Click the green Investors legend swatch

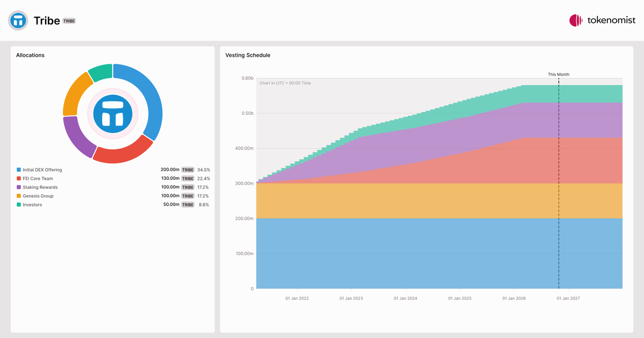click(x=19, y=204)
